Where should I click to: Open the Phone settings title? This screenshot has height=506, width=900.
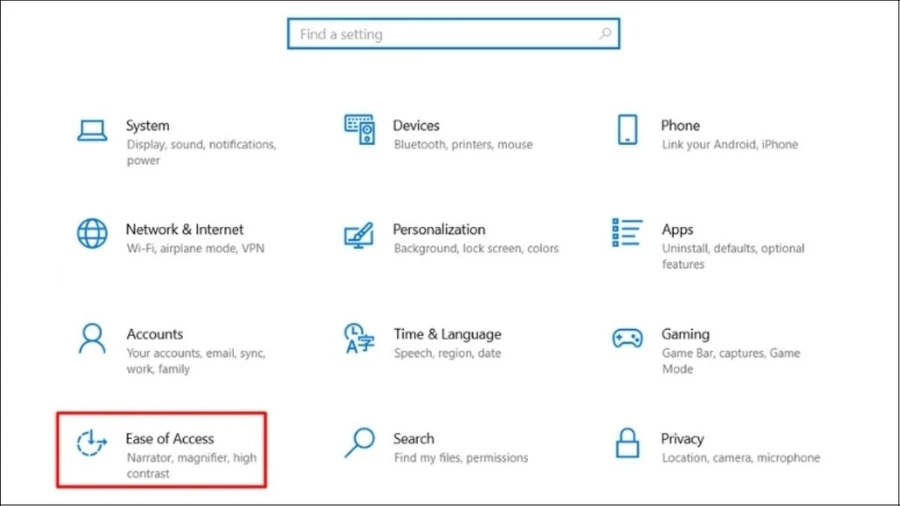680,126
